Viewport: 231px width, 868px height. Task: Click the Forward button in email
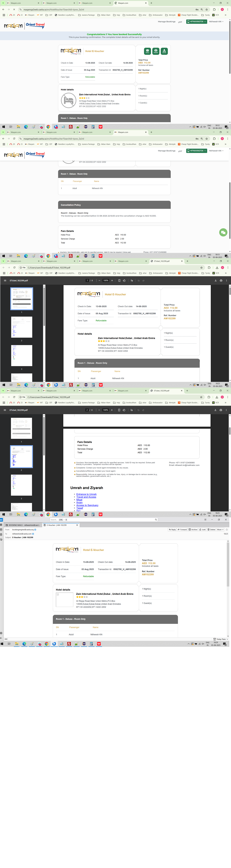click(182, 529)
